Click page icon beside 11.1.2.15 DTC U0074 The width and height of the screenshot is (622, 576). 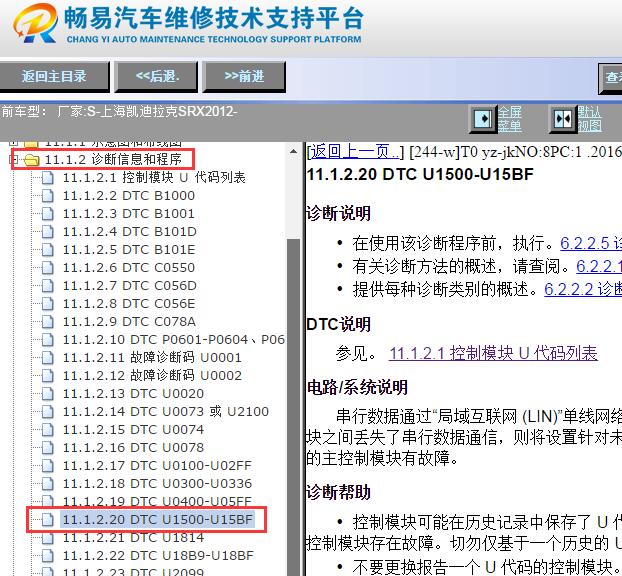[48, 430]
